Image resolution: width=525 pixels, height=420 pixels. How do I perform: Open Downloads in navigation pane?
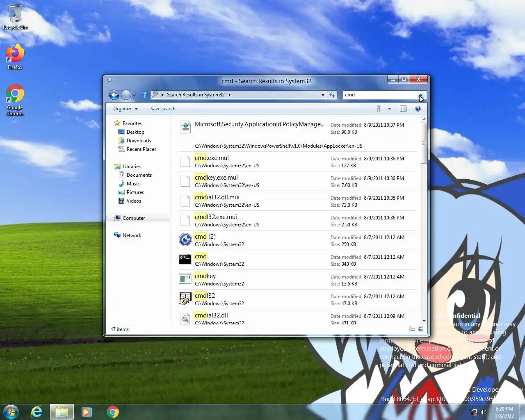[139, 141]
